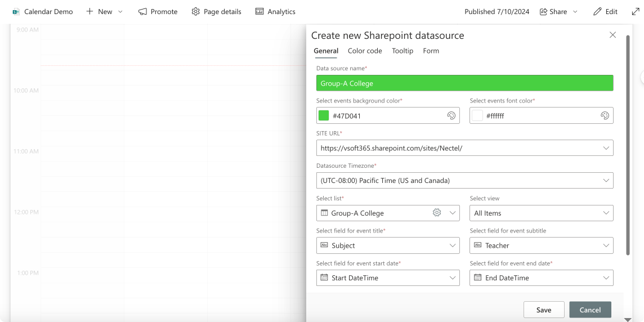This screenshot has height=322, width=644.
Task: Switch to the Form tab
Action: point(431,51)
